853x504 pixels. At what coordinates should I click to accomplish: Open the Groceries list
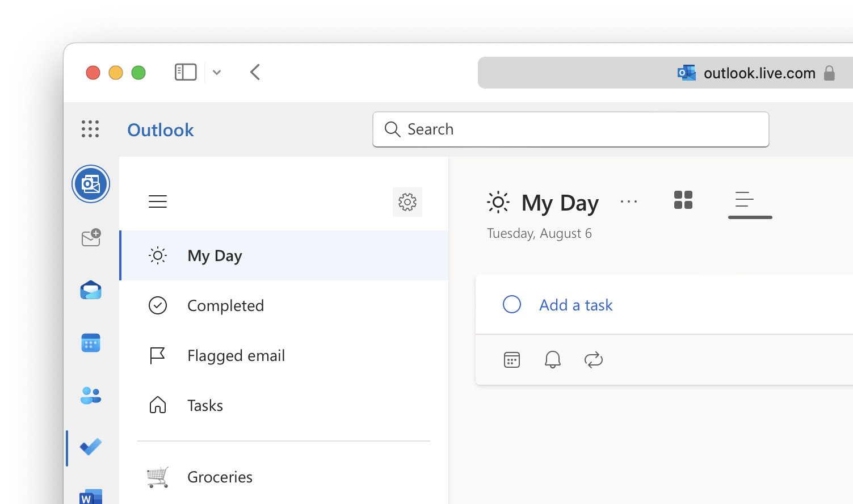pyautogui.click(x=284, y=477)
